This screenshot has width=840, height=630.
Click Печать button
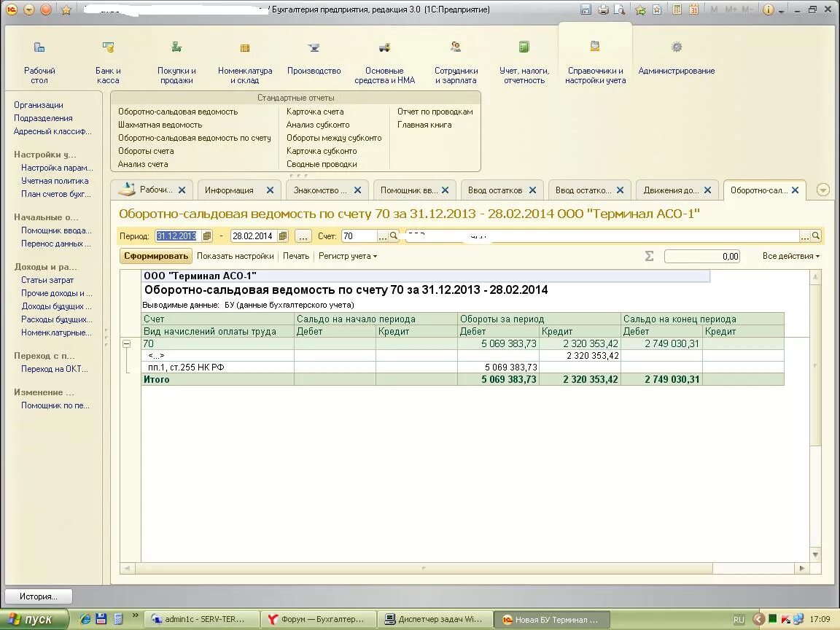point(296,256)
